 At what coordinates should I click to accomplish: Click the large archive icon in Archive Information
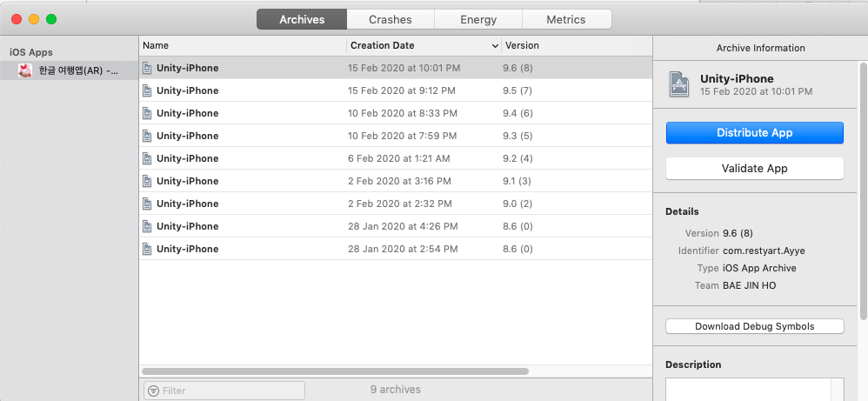tap(679, 84)
